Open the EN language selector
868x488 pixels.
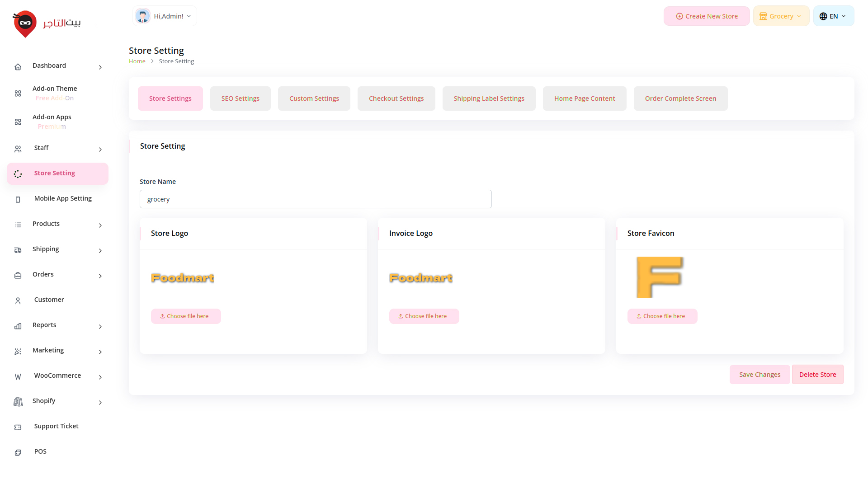[833, 16]
